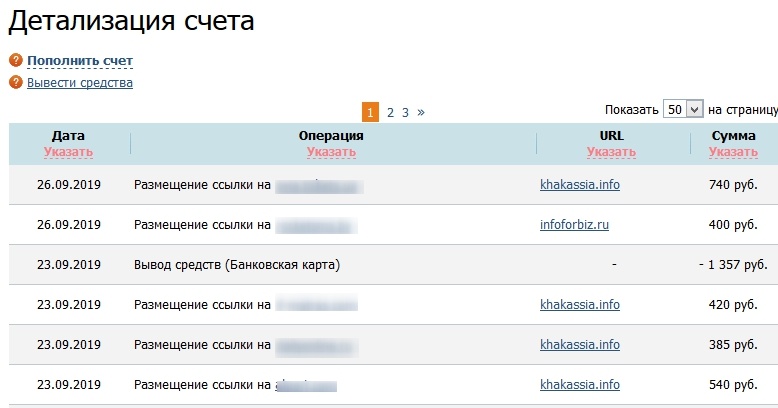
Task: Click help icon beside Пополнить счет
Action: tap(16, 60)
